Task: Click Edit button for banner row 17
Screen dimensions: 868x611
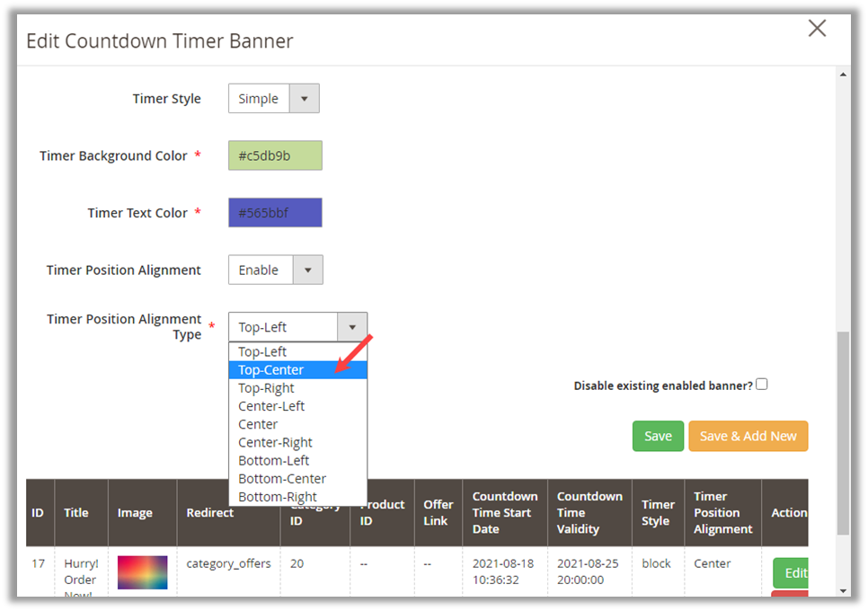Action: (793, 572)
